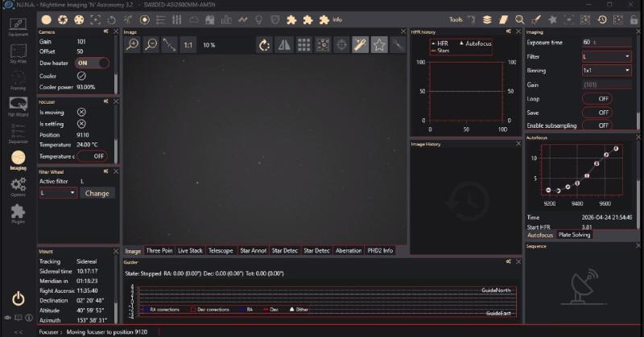Toggle the Guider panel icon in top toolbar
Image resolution: width=644 pixels, height=337 pixels.
point(145,19)
